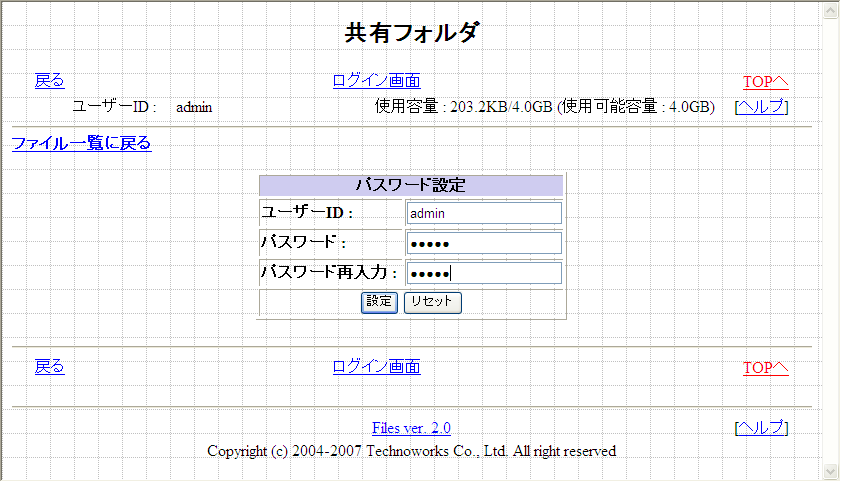Select the パスワード再入力 field
The image size is (841, 482).
pos(484,273)
